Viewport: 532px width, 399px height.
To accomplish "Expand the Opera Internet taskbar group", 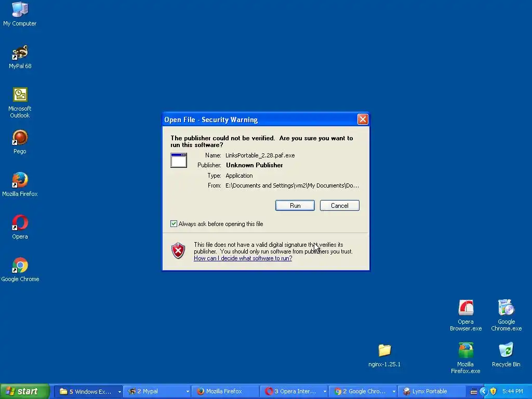I will 325,392.
